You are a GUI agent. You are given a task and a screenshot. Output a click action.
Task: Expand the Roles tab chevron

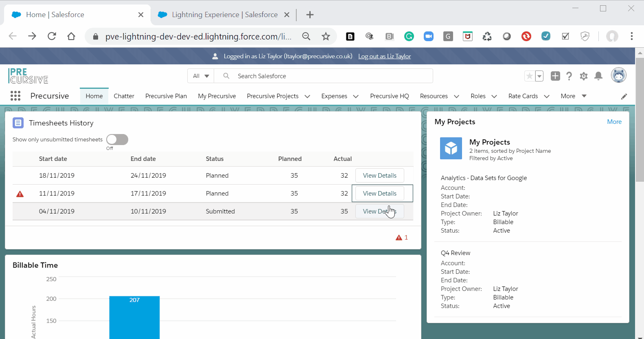(x=494, y=97)
